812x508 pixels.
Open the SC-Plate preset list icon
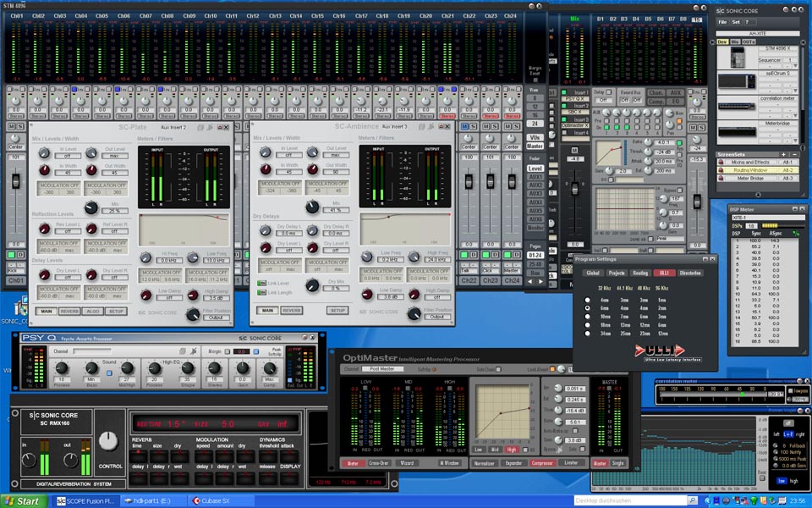coord(200,127)
